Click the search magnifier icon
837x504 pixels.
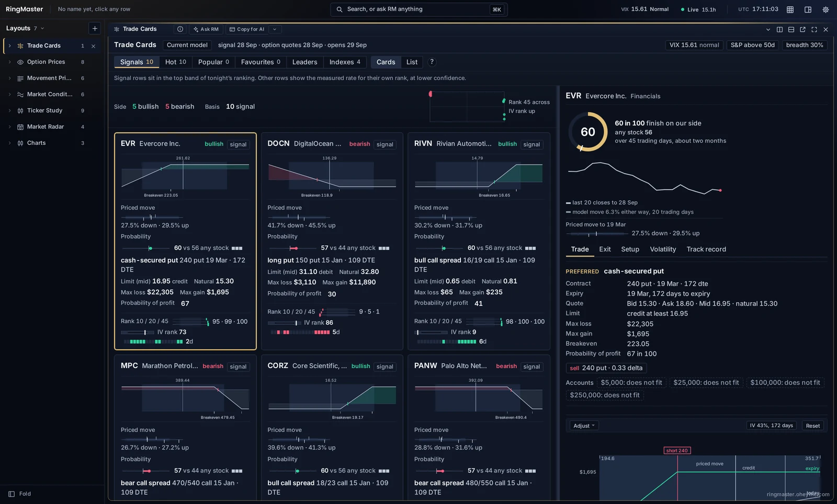click(x=340, y=9)
